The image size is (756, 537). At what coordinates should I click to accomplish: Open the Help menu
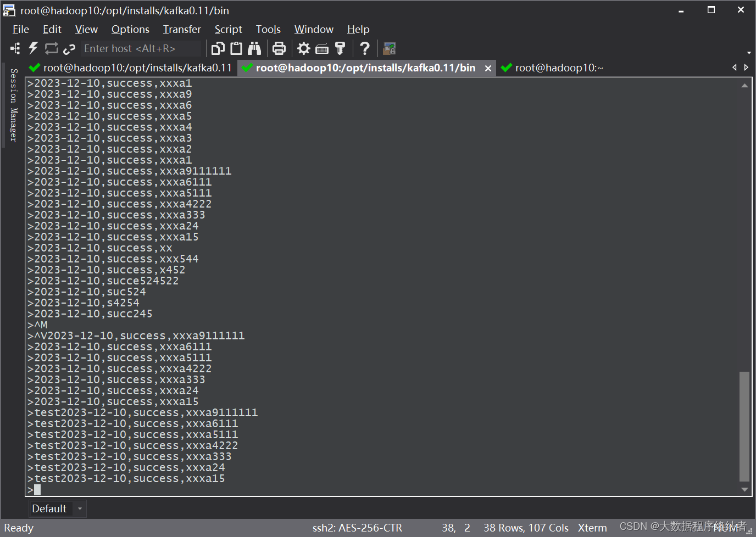[358, 29]
